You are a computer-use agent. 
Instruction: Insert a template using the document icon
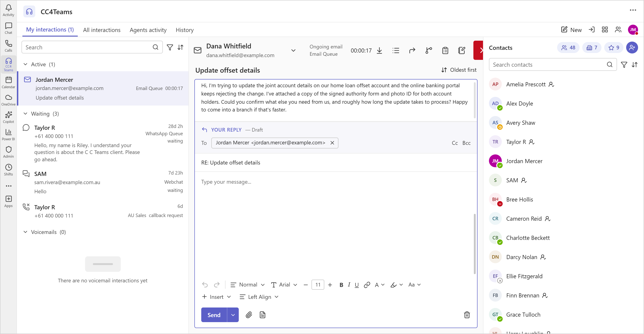point(262,315)
